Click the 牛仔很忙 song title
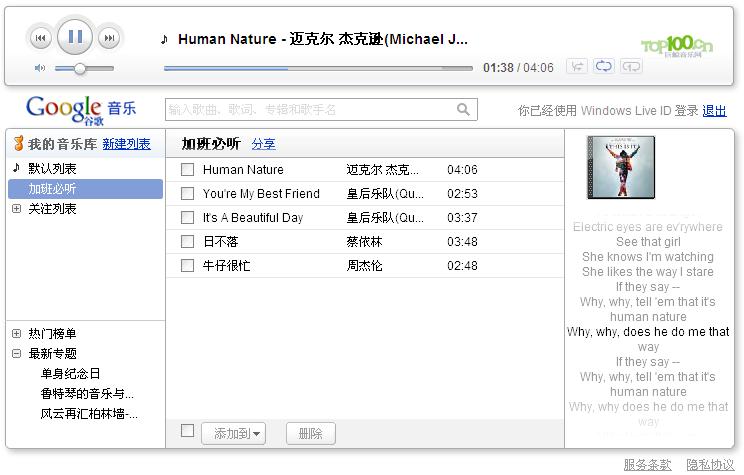The height and width of the screenshot is (475, 744). pos(226,265)
